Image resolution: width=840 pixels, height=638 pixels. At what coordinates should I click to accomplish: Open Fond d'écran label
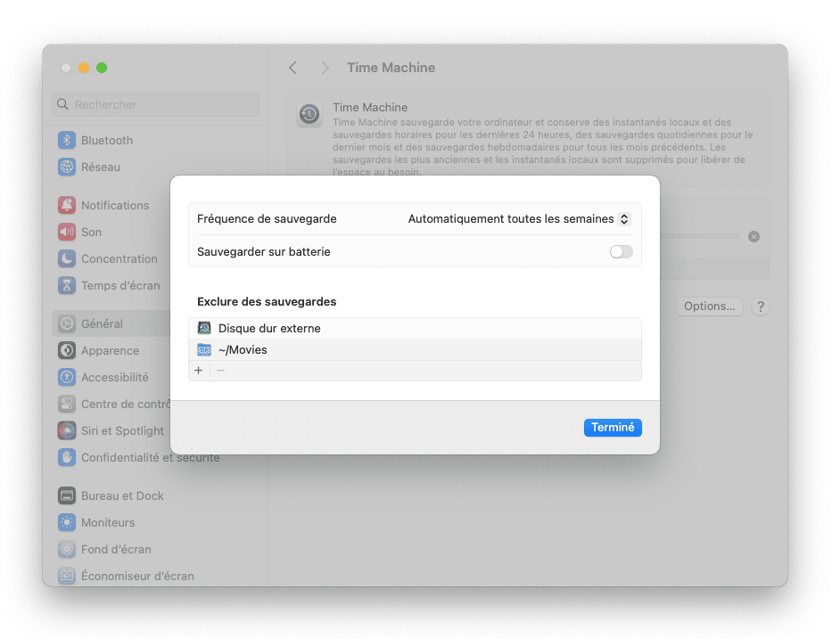116,549
